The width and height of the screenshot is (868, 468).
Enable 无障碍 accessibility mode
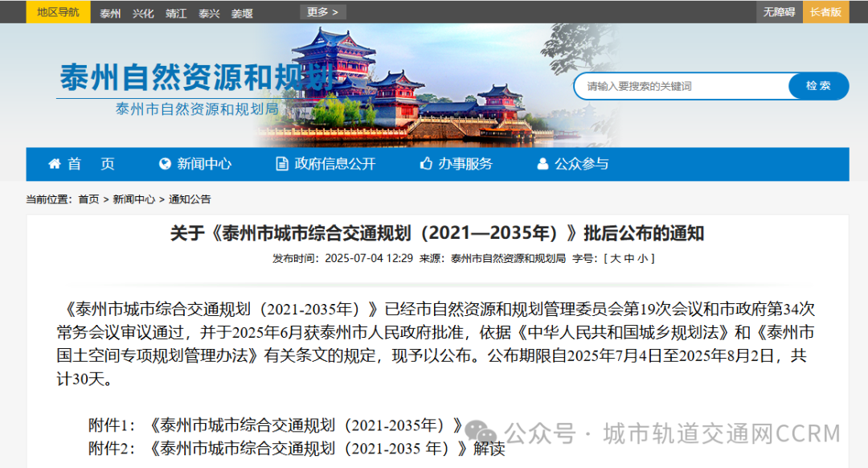tap(779, 12)
